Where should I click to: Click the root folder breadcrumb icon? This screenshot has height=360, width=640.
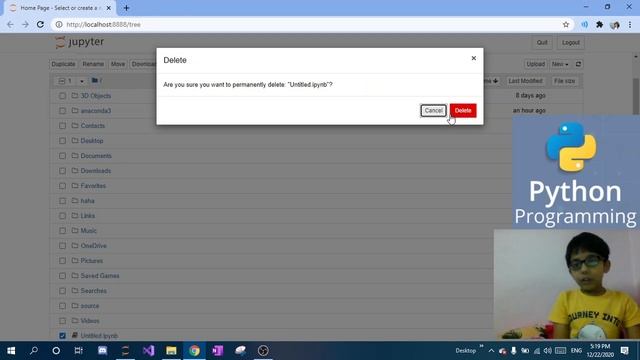point(95,80)
